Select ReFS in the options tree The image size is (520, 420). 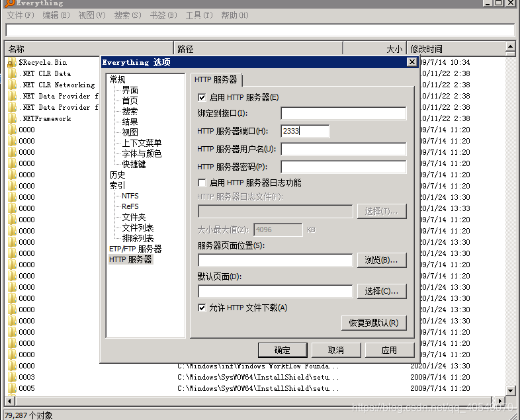coord(130,206)
